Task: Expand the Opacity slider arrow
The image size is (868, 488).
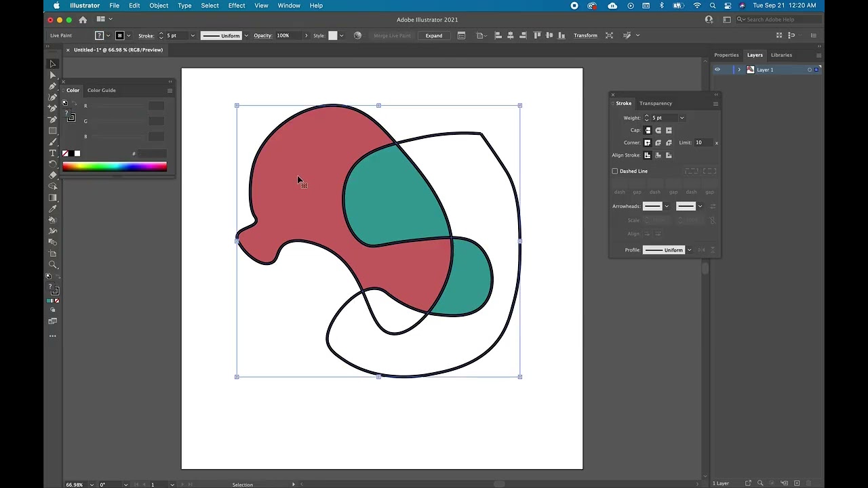Action: point(306,35)
